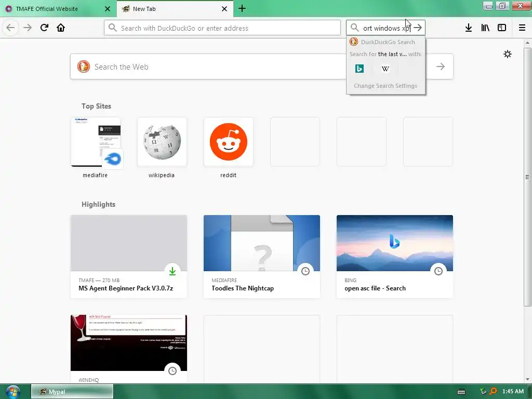The width and height of the screenshot is (532, 399).
Task: Switch to the New Tab tab
Action: (x=170, y=9)
